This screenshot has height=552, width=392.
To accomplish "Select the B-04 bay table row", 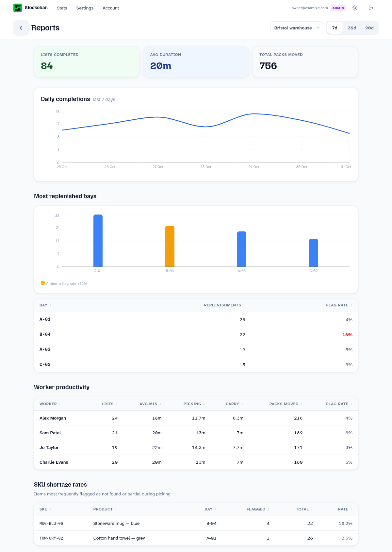I will pyautogui.click(x=196, y=335).
